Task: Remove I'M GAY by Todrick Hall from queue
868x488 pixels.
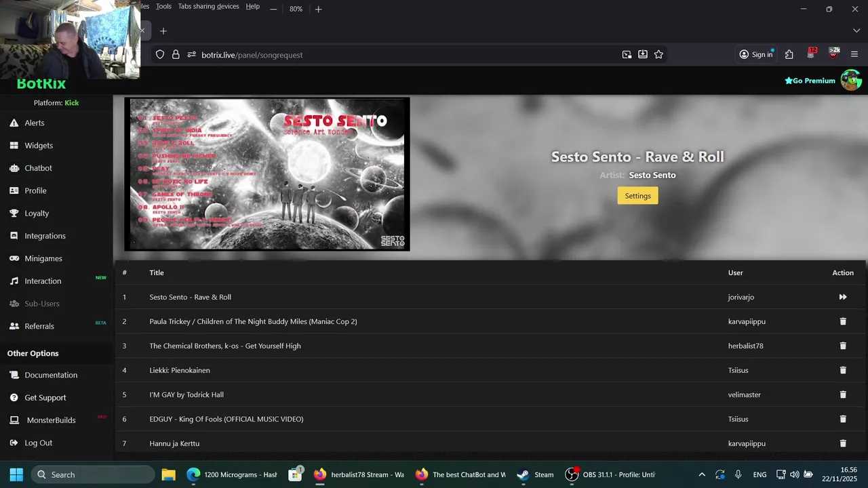Action: point(843,394)
